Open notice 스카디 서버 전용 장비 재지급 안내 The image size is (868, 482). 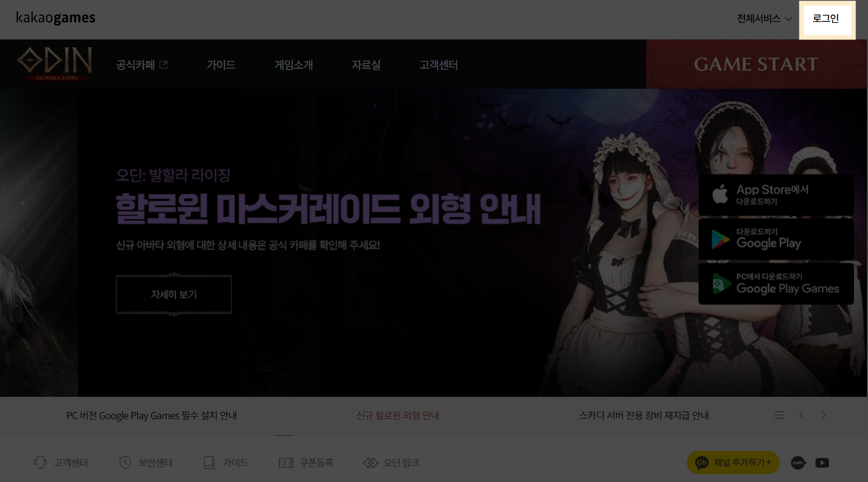click(644, 416)
